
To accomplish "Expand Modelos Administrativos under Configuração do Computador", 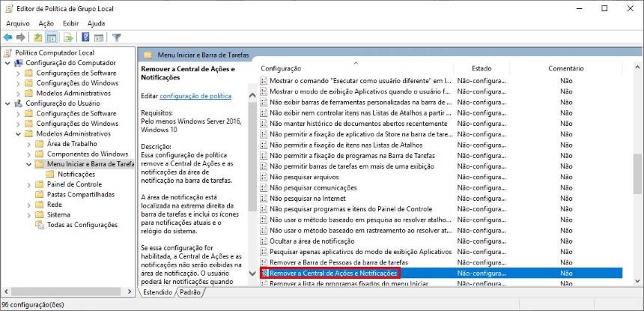I will 18,93.
